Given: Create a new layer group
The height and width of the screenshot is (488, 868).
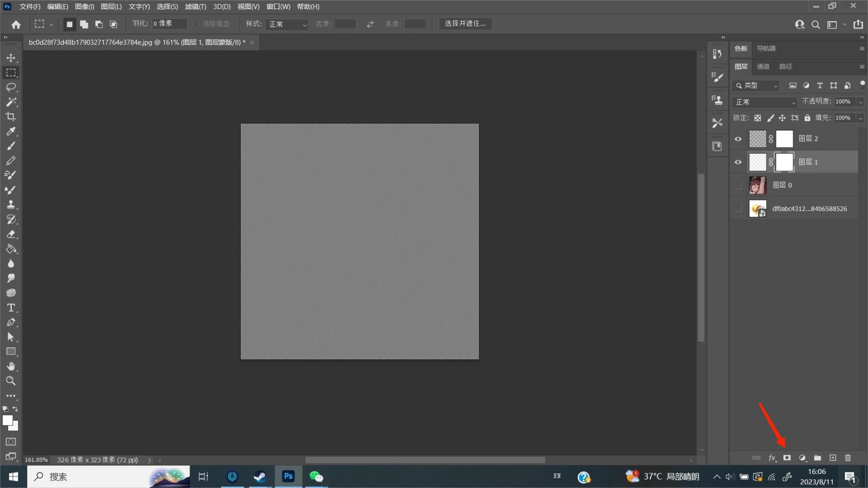Looking at the screenshot, I should (818, 458).
